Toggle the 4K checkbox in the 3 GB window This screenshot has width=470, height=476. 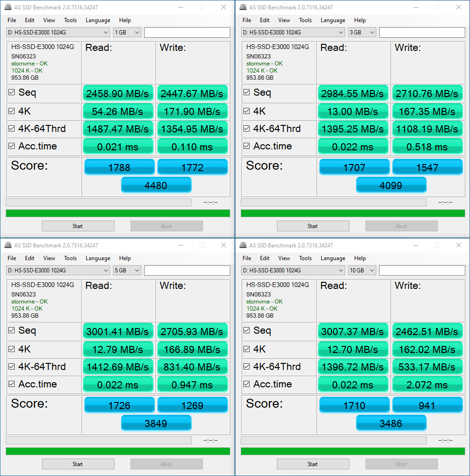coord(246,111)
